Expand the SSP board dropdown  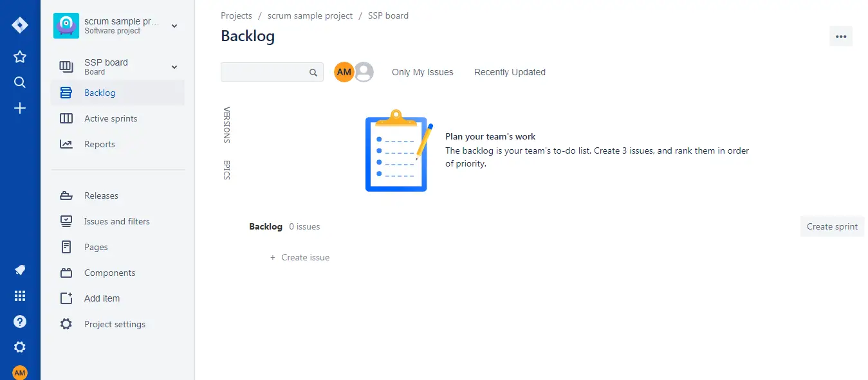pyautogui.click(x=173, y=67)
